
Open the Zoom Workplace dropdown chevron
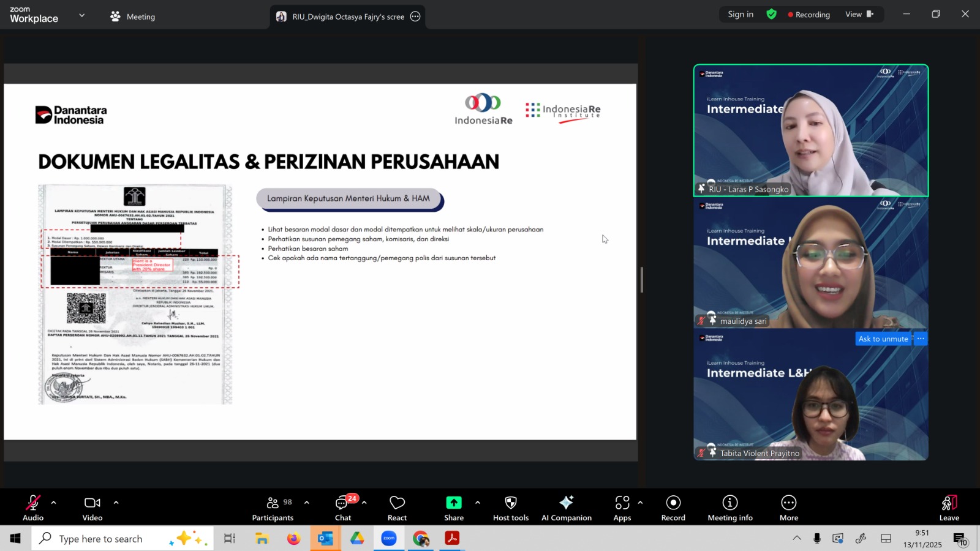(82, 15)
